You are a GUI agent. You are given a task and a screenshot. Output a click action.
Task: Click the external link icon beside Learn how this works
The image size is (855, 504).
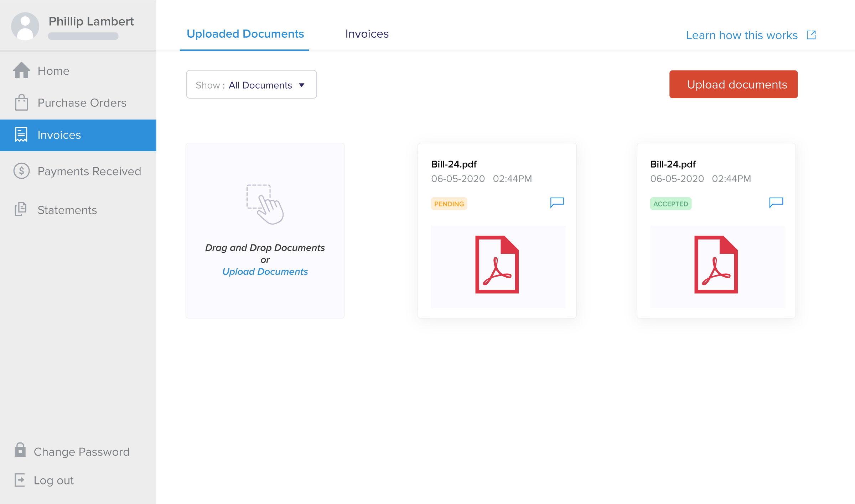click(811, 35)
